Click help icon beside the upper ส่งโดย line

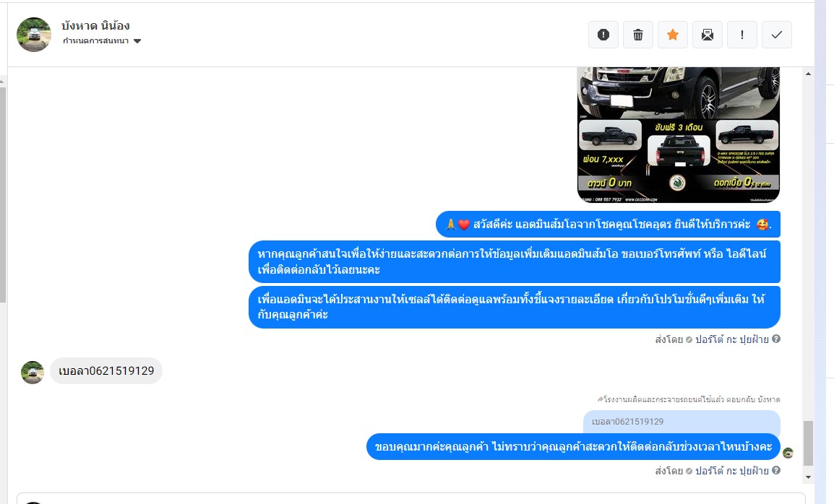pos(776,339)
